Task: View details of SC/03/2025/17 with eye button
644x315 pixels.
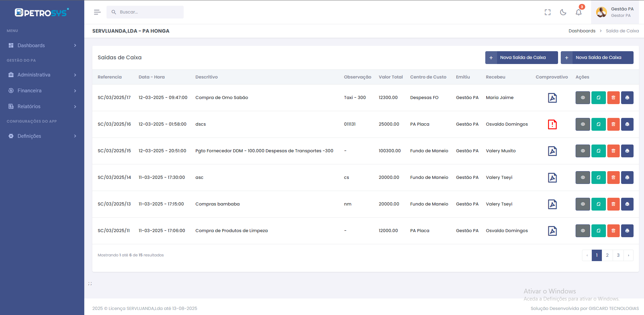Action: point(582,98)
